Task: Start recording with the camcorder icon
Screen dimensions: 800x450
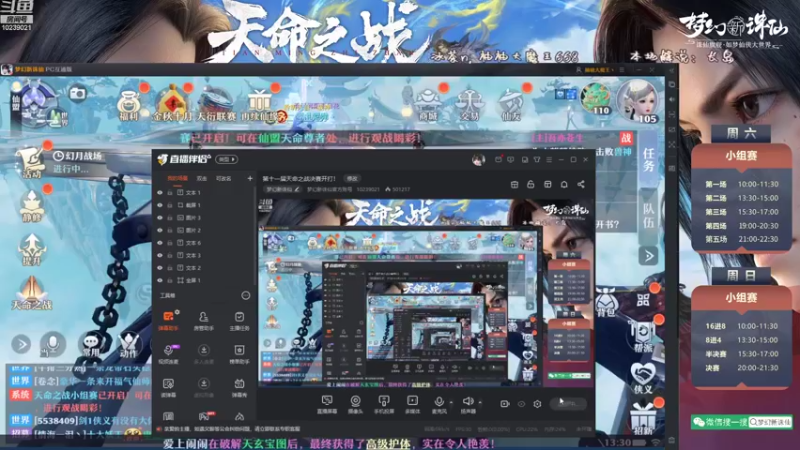Action: (505, 404)
